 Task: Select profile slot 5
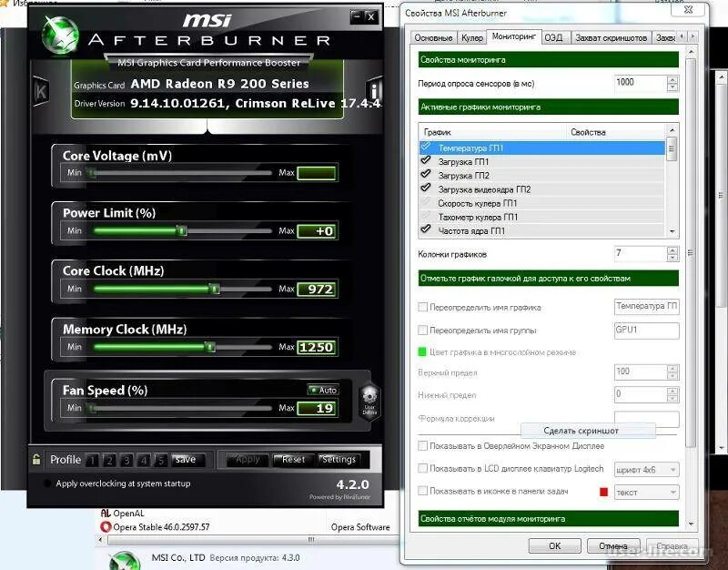pyautogui.click(x=161, y=460)
